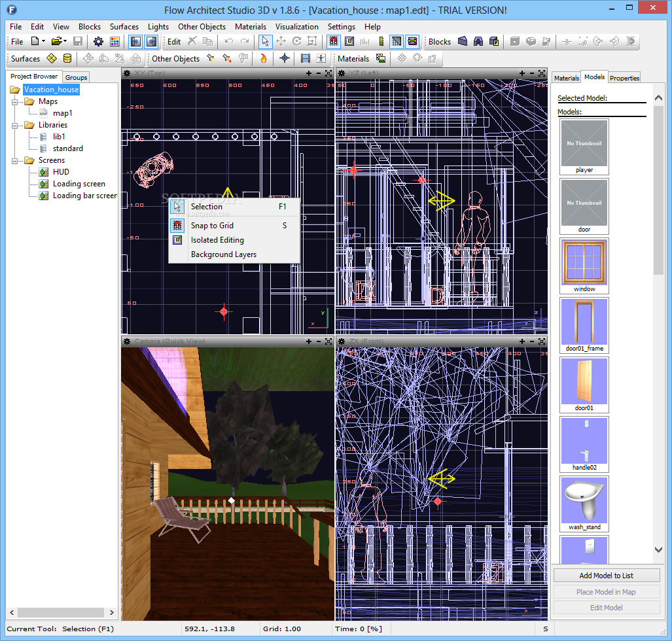
Task: Select HUD screen in project tree
Action: pyautogui.click(x=61, y=172)
